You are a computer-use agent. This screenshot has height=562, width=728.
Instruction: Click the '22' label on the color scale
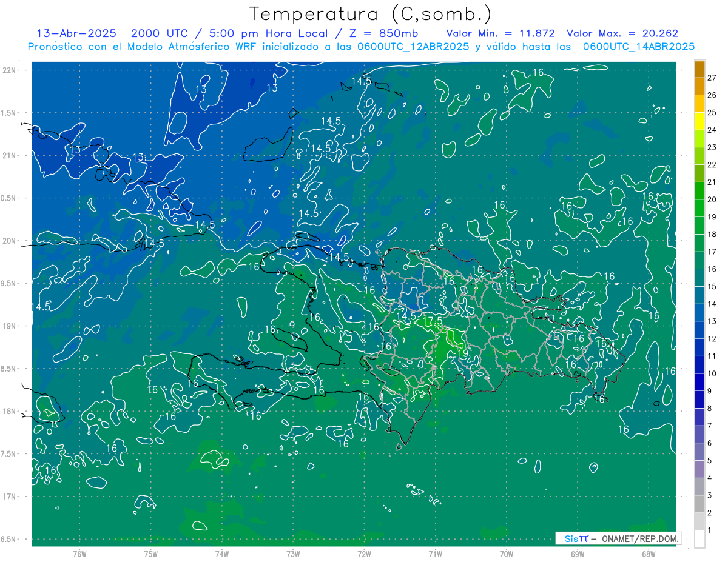[x=712, y=165]
